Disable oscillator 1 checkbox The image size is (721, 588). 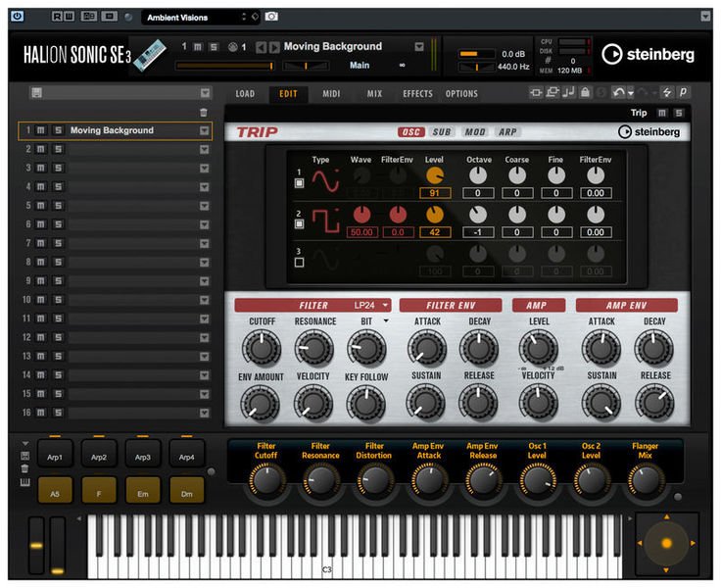tap(301, 182)
